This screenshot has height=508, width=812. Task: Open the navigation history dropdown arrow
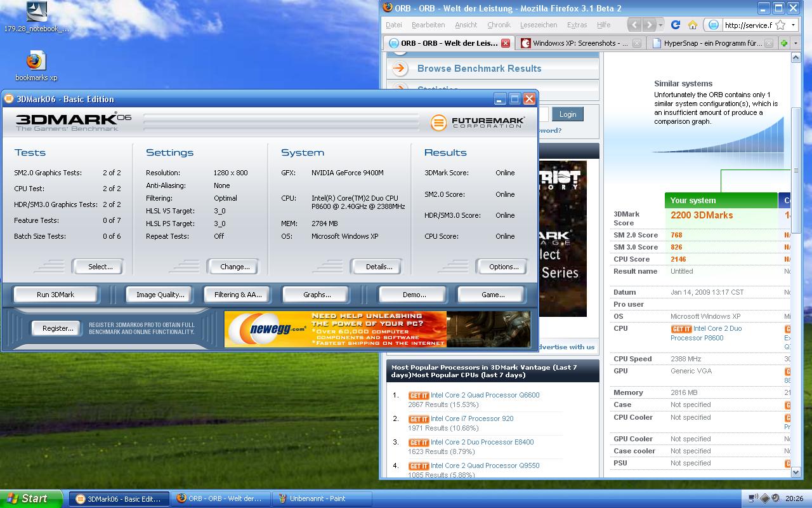660,25
